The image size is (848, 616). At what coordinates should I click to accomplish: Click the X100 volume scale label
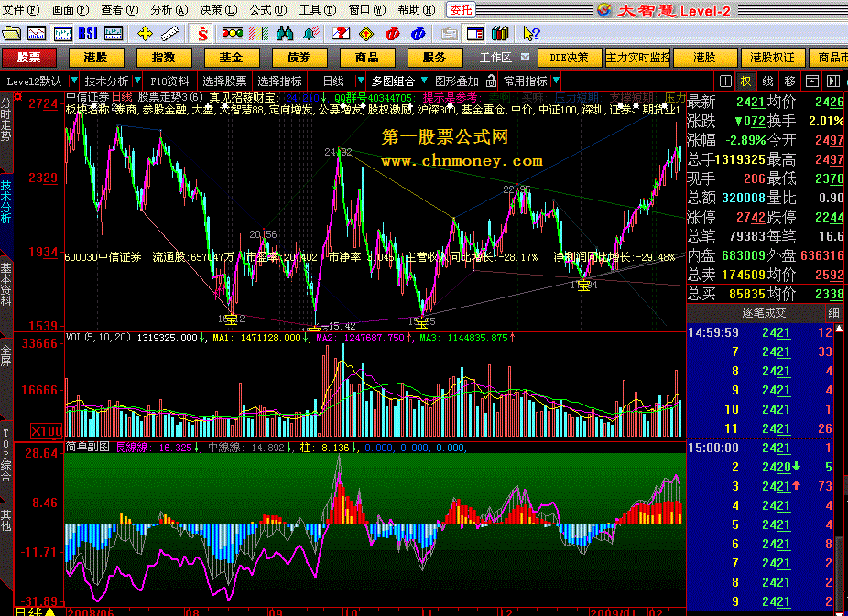pos(47,431)
